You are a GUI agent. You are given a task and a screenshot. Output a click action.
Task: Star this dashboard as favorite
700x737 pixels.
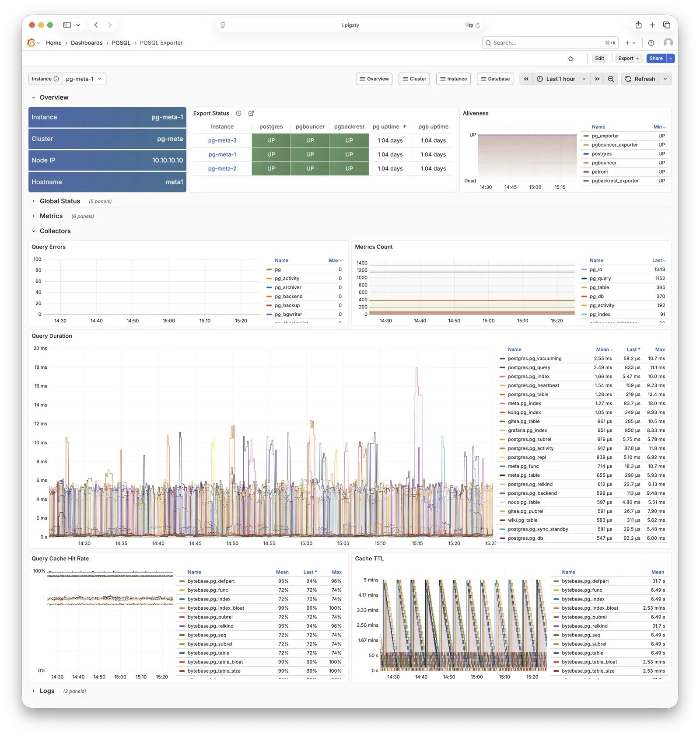570,59
